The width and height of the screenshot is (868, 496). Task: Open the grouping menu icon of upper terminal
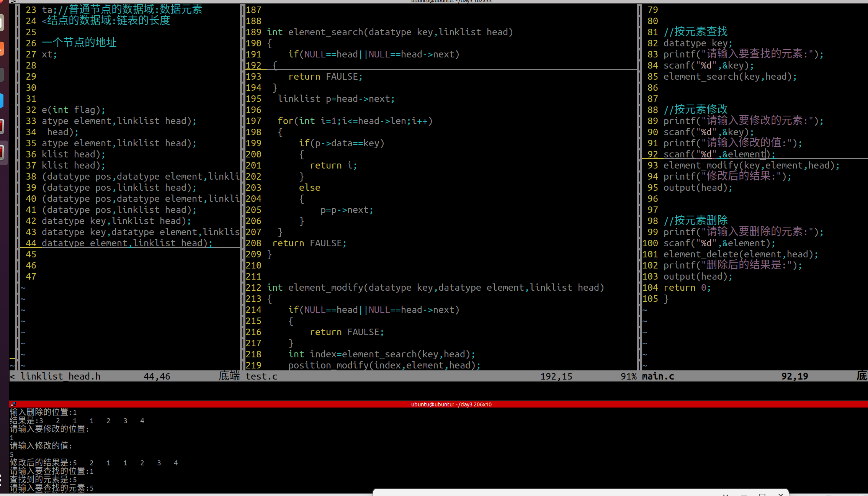(13, 2)
